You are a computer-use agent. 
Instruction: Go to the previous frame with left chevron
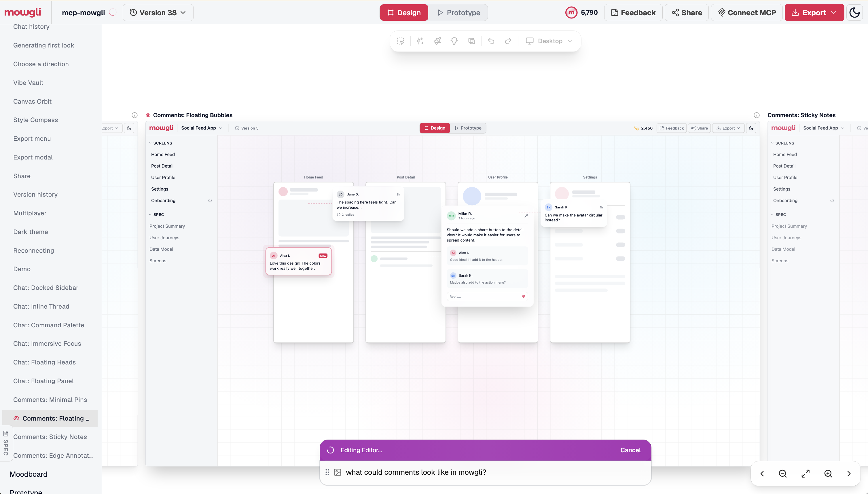point(762,474)
